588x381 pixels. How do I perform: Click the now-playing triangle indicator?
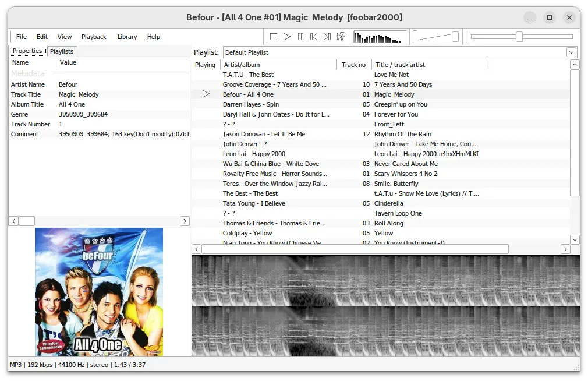206,94
